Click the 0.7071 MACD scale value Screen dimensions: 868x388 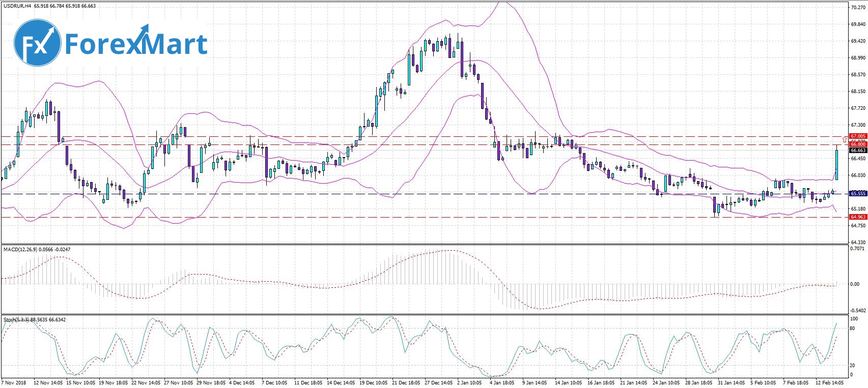pyautogui.click(x=858, y=249)
